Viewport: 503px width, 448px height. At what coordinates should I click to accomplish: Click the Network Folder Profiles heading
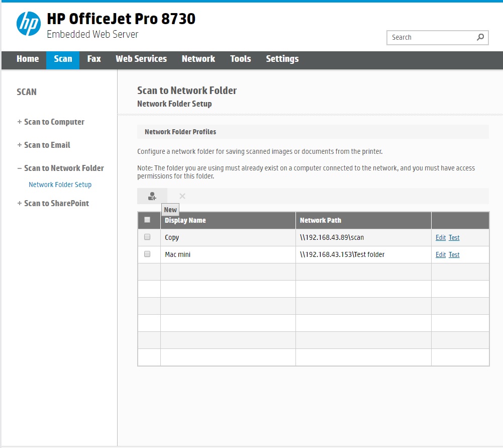[180, 132]
